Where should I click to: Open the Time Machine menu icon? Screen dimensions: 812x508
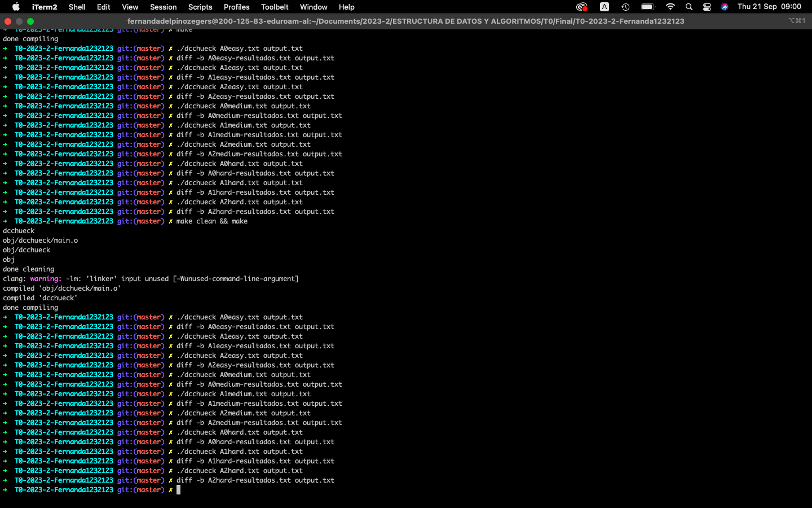coord(625,7)
